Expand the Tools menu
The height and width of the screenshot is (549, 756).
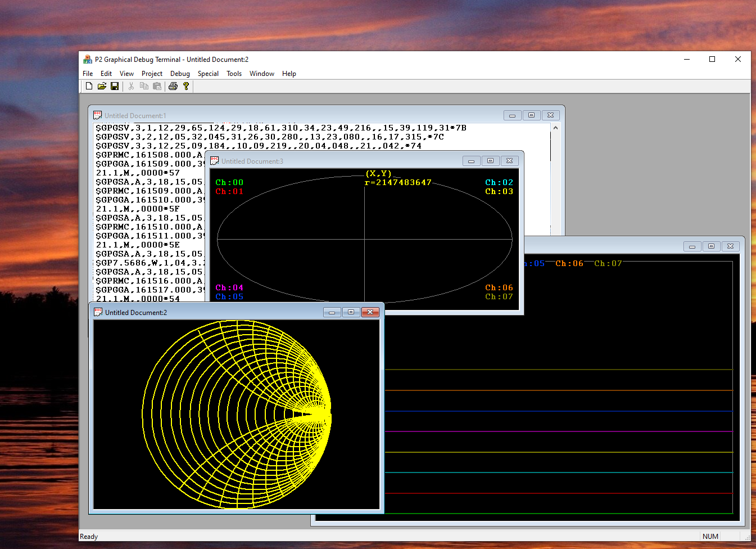coord(234,74)
